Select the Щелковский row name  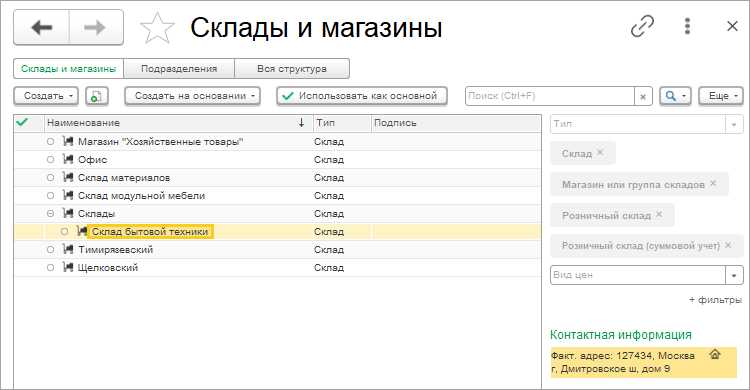pyautogui.click(x=108, y=267)
